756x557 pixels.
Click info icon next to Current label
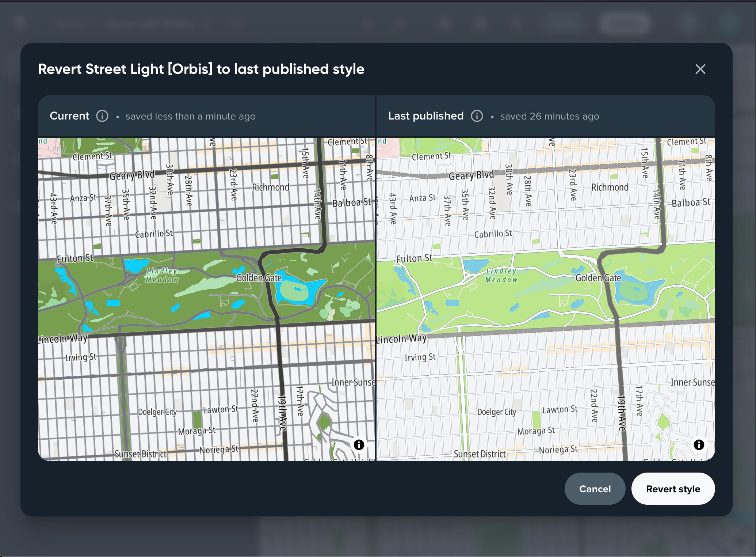coord(102,116)
